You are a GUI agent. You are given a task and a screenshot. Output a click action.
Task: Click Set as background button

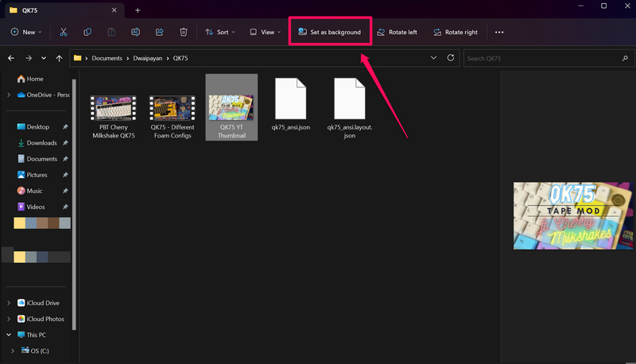(x=329, y=33)
